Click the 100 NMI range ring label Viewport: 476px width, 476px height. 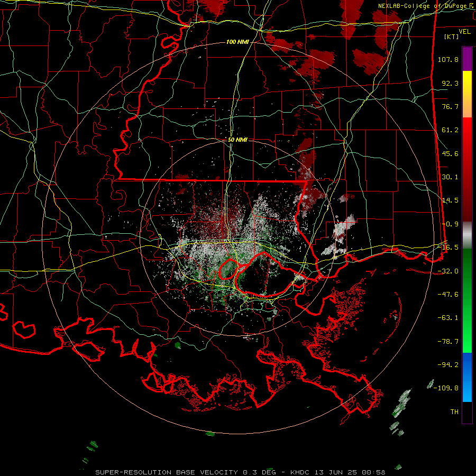(237, 42)
